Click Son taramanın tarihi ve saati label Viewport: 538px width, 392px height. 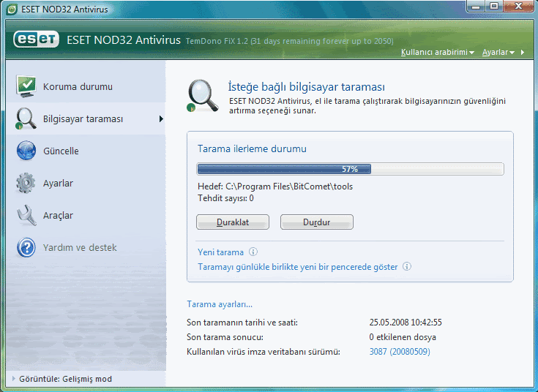(x=242, y=323)
